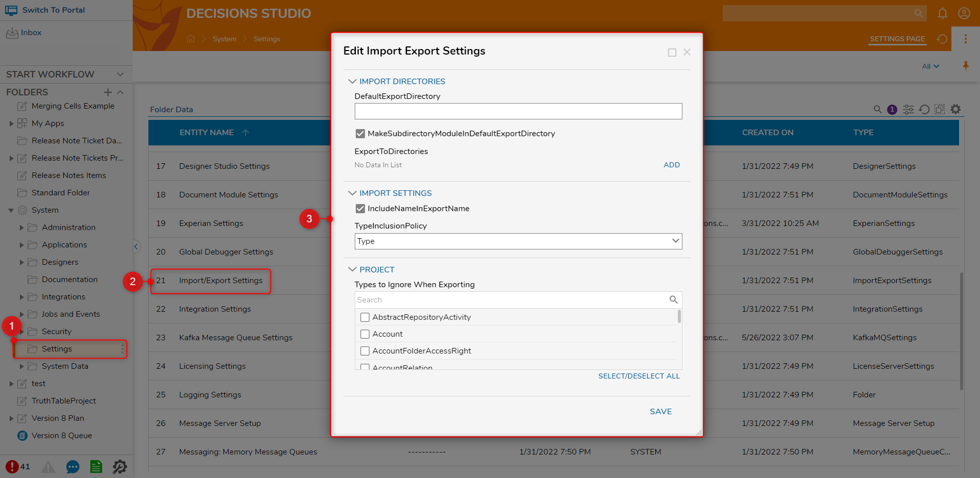Click search icon in Types to Ignore list
This screenshot has width=980, height=478.
(673, 299)
